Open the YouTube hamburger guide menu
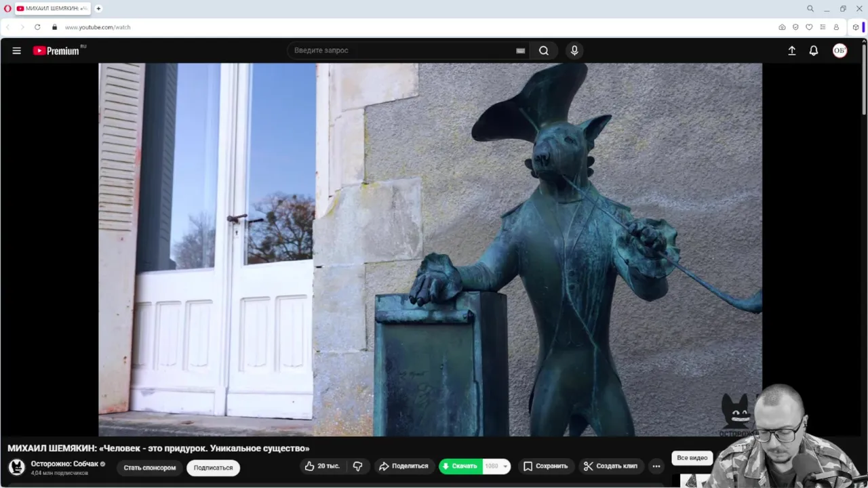This screenshot has height=488, width=868. tap(17, 51)
